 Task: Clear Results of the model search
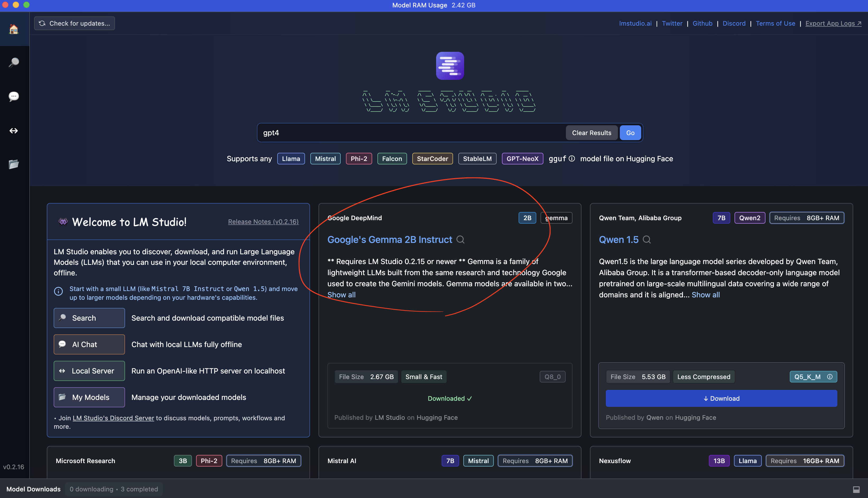tap(591, 133)
